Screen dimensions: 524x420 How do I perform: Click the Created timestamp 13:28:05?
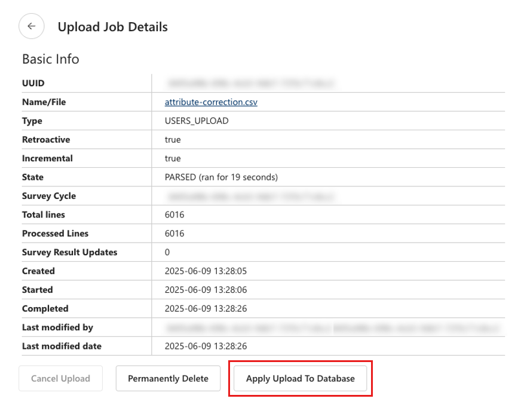tap(206, 271)
